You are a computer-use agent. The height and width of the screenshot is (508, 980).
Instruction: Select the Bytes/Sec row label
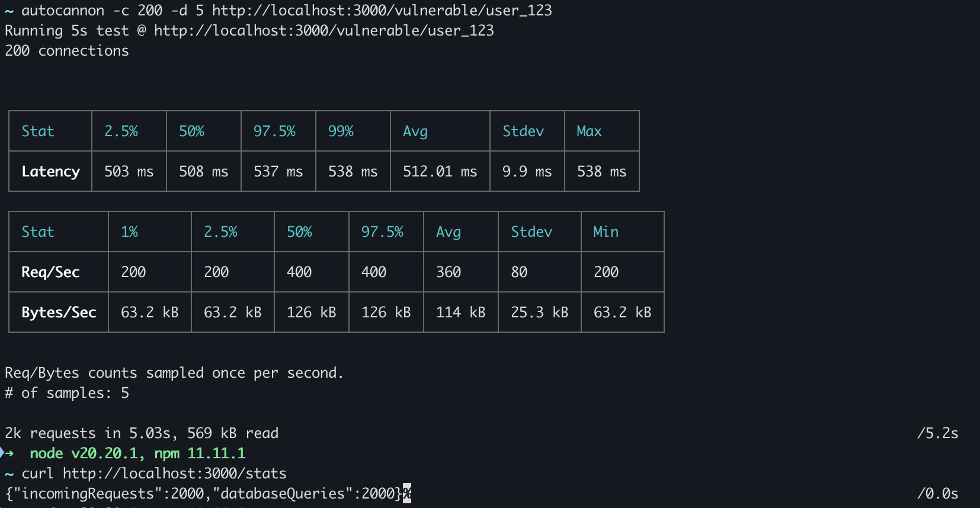point(59,313)
